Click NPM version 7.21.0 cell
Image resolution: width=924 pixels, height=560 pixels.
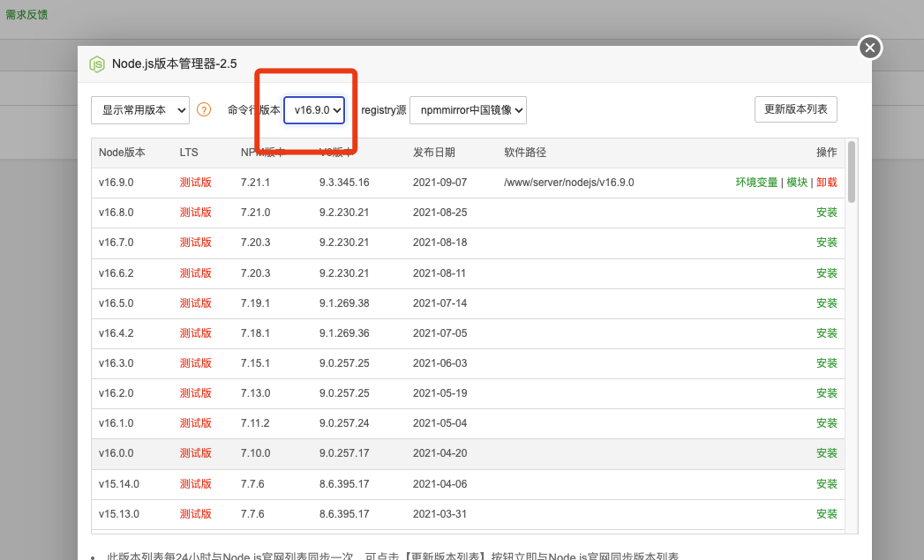point(255,213)
